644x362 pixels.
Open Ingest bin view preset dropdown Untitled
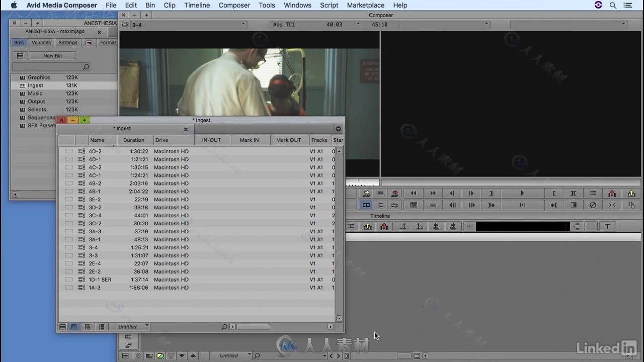(x=130, y=327)
